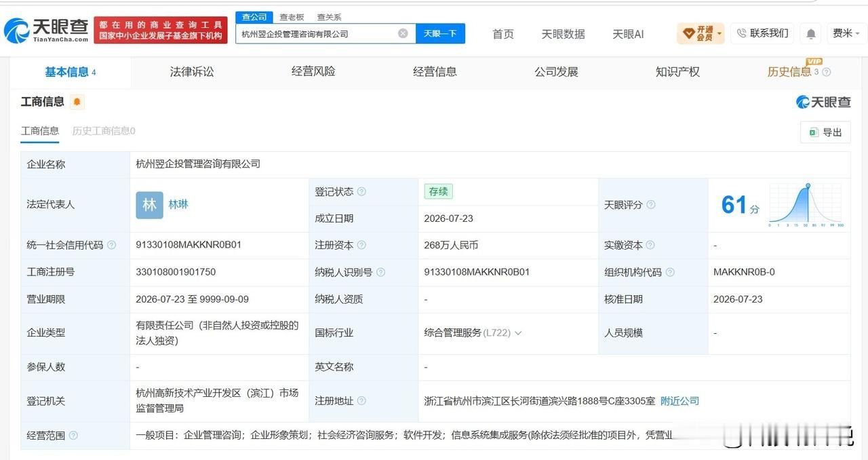Open help icon next to 经营范围
868x460 pixels.
(x=73, y=436)
